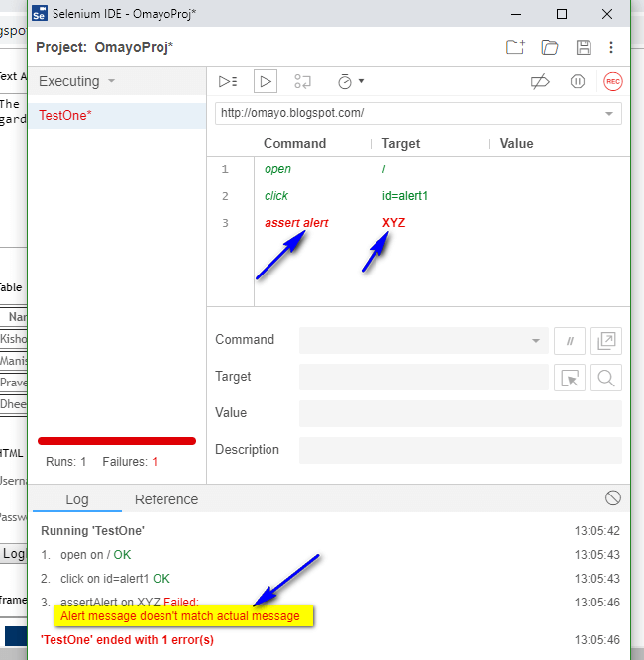Viewport: 644px width, 660px height.
Task: Save project icon
Action: [x=584, y=47]
